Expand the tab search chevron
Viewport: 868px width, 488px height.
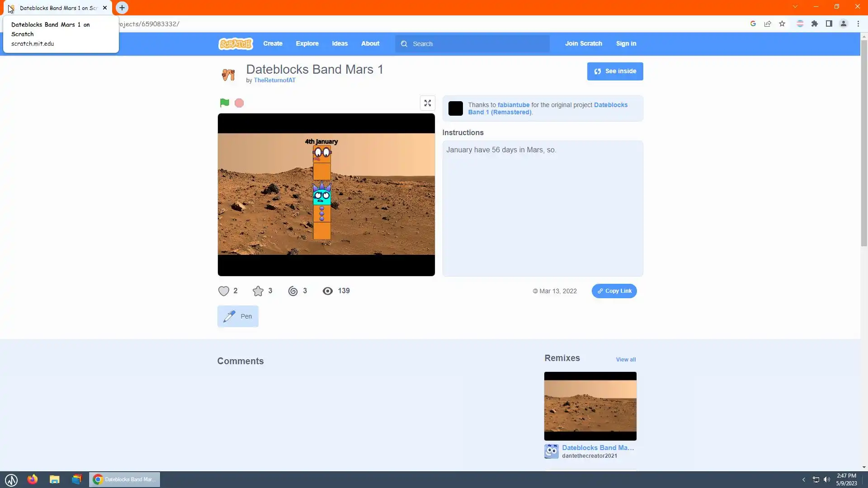tap(795, 7)
